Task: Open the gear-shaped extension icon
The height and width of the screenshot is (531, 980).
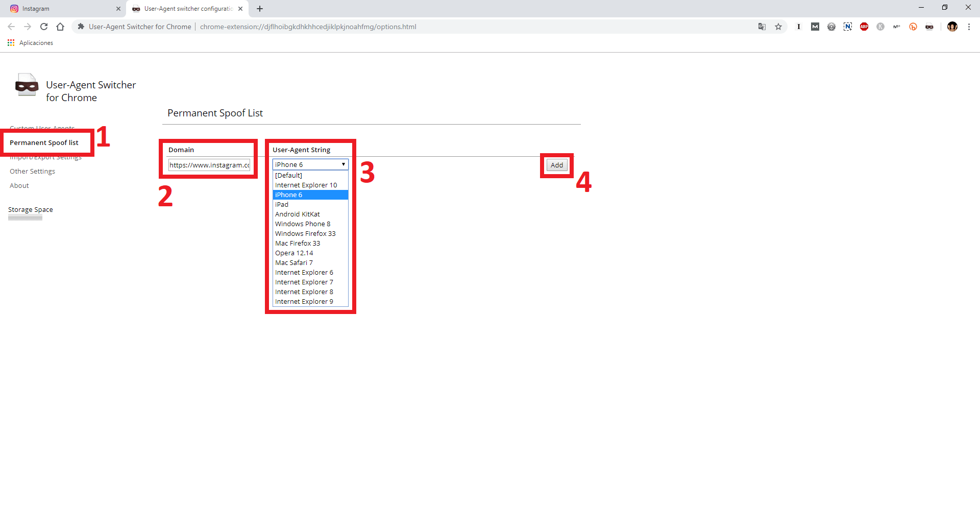Action: 831,27
